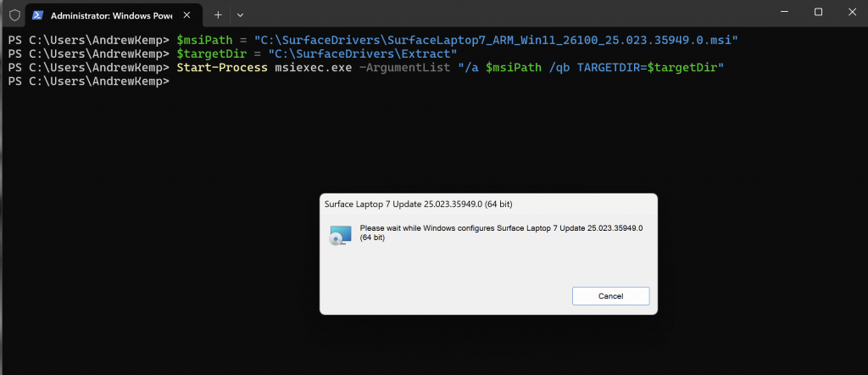Expand the new tab profile dropdown chevron

pos(240,15)
